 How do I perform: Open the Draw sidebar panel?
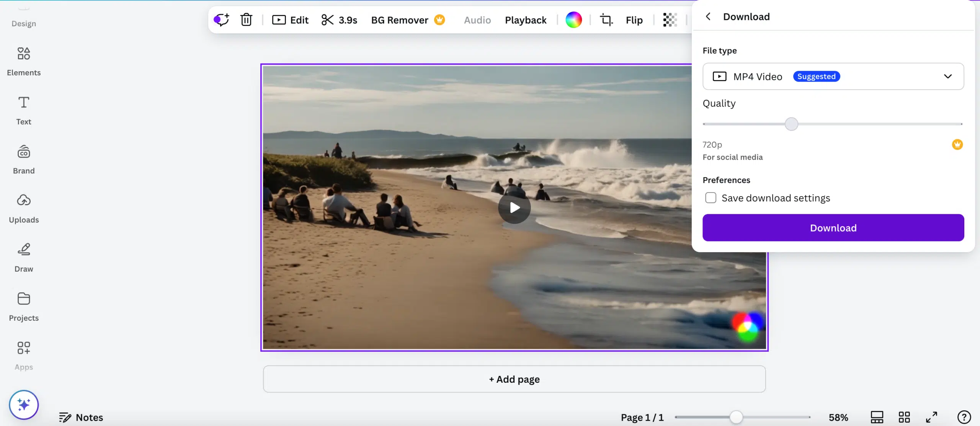[24, 258]
